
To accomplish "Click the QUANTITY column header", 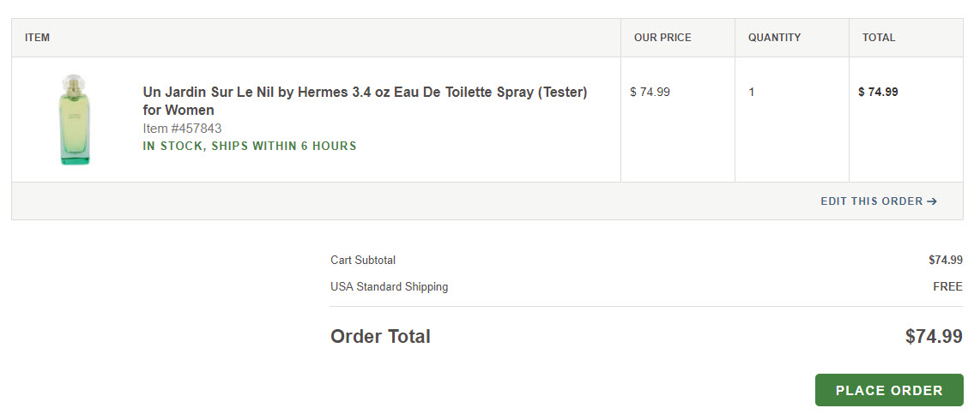I will coord(774,38).
